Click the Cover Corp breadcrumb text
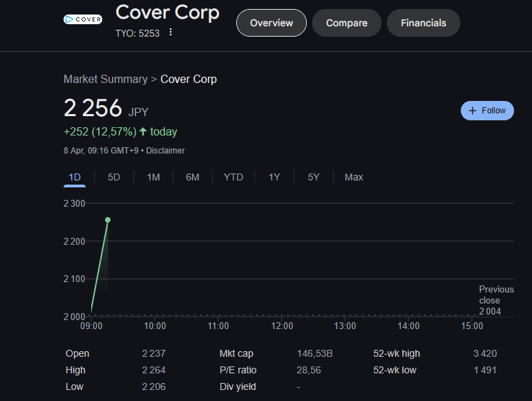The image size is (532, 401). [x=189, y=80]
